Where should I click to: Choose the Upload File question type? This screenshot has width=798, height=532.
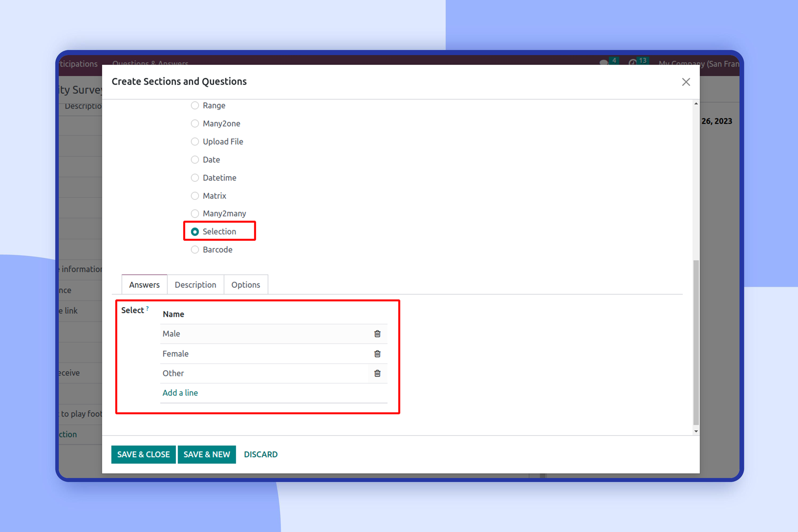[195, 142]
